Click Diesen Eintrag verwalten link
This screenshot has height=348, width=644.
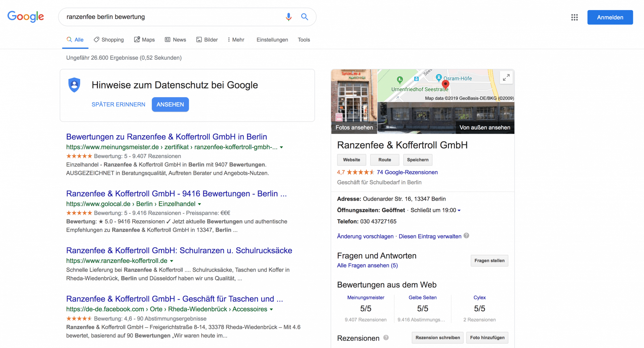tap(430, 236)
